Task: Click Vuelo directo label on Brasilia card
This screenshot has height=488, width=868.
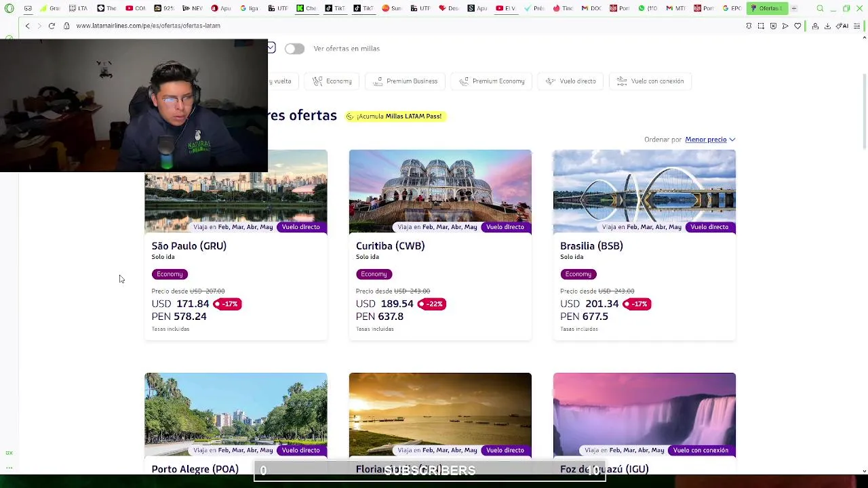Action: pos(709,227)
